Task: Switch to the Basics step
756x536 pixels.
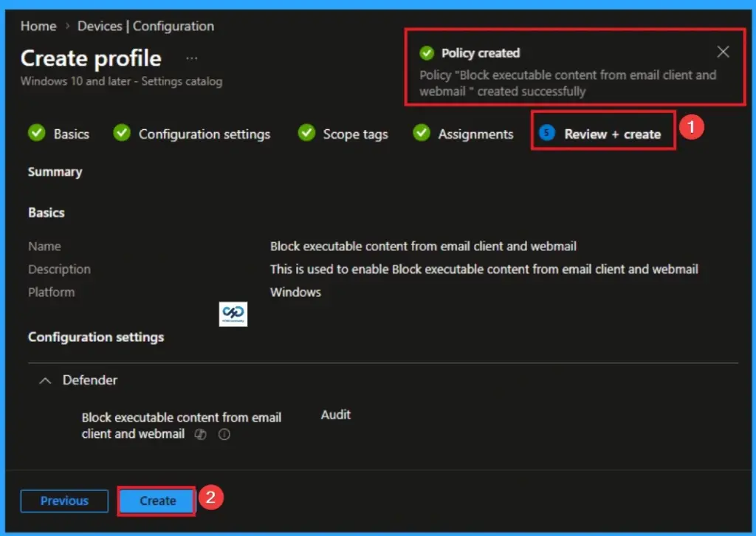Action: (x=72, y=134)
